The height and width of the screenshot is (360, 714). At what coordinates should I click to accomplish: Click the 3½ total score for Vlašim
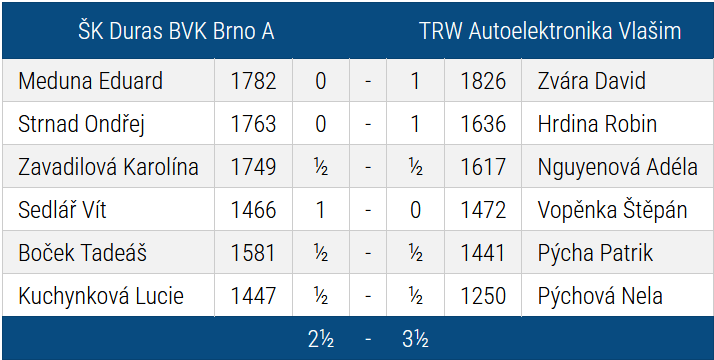[x=415, y=339]
